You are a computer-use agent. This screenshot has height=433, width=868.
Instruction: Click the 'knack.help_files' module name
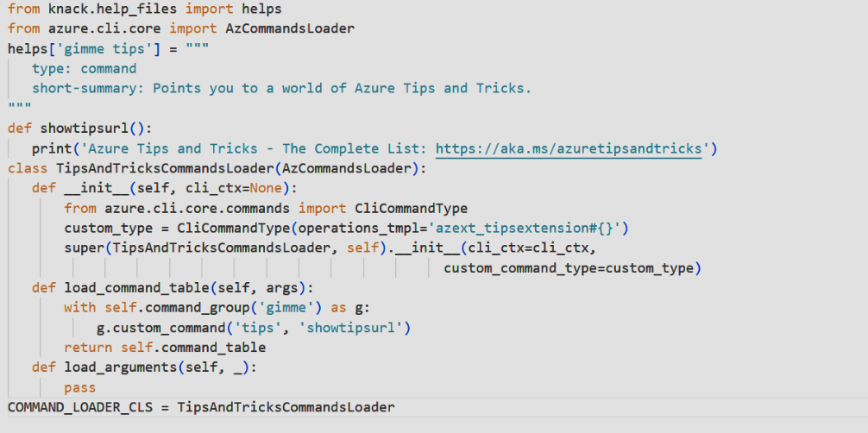click(113, 9)
